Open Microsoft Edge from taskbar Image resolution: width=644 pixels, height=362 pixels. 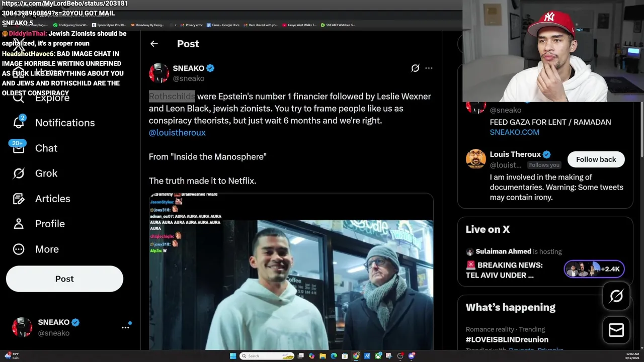pos(334,356)
